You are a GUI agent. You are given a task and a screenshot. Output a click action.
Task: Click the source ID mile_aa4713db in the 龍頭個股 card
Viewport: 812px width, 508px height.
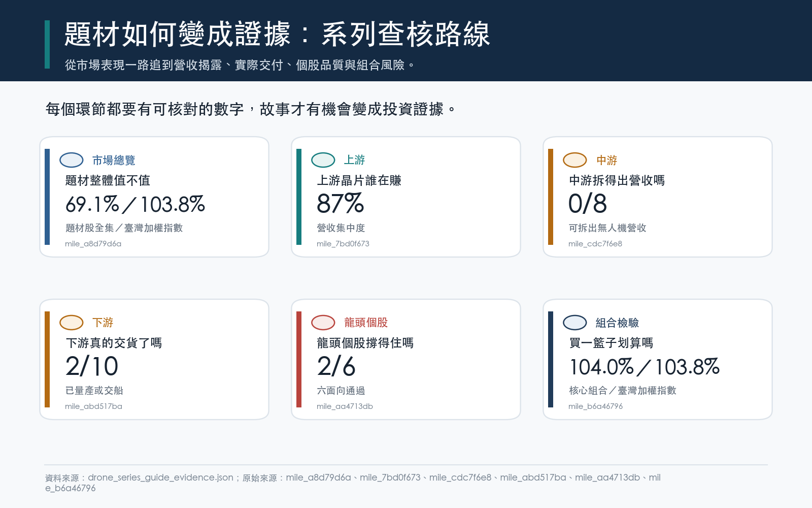click(x=345, y=406)
